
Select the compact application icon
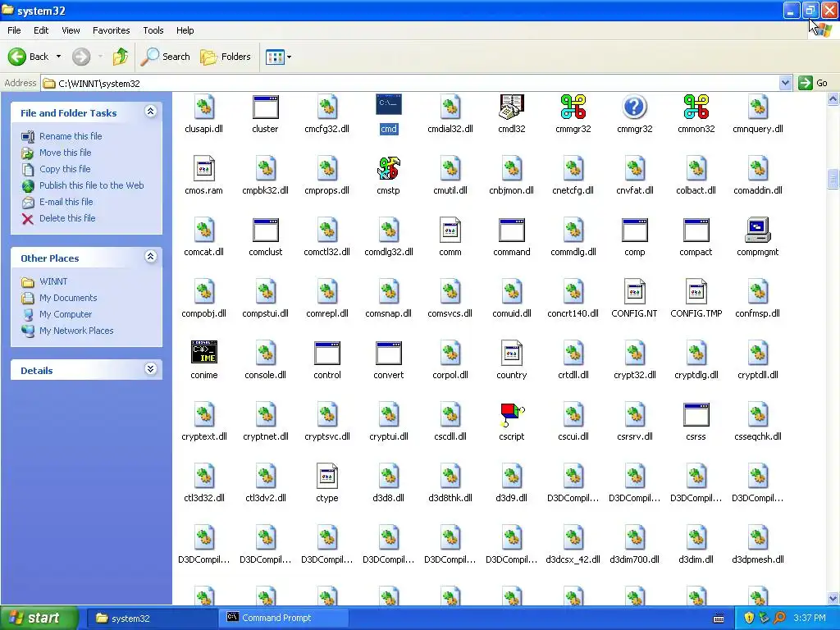click(696, 230)
